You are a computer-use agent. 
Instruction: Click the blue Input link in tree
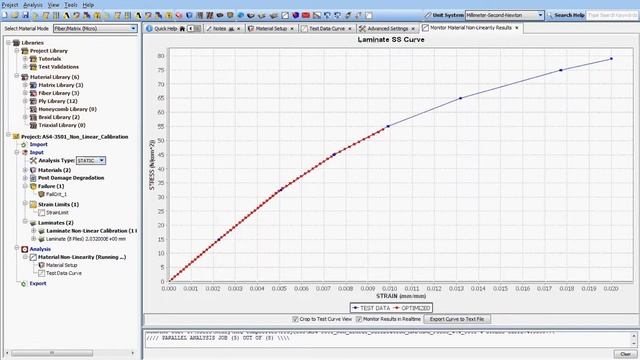point(36,152)
